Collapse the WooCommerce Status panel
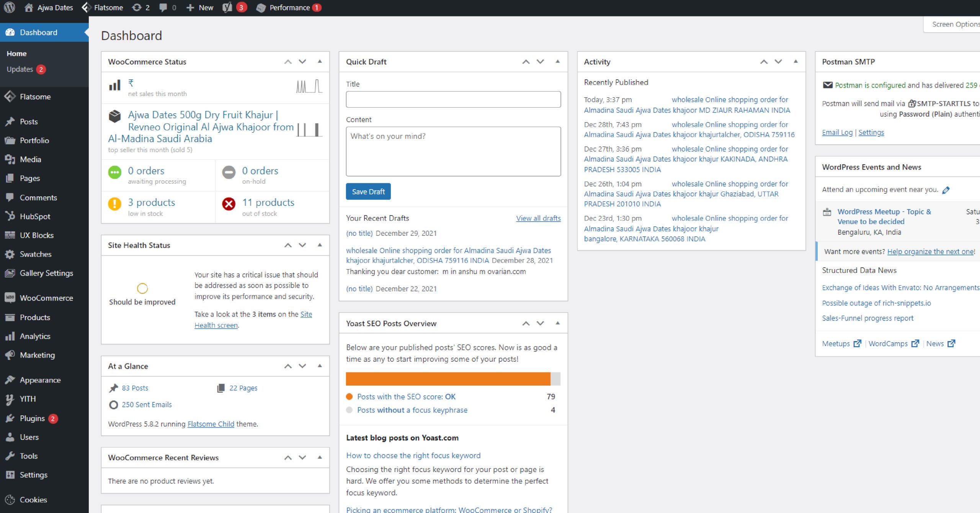 [x=320, y=61]
